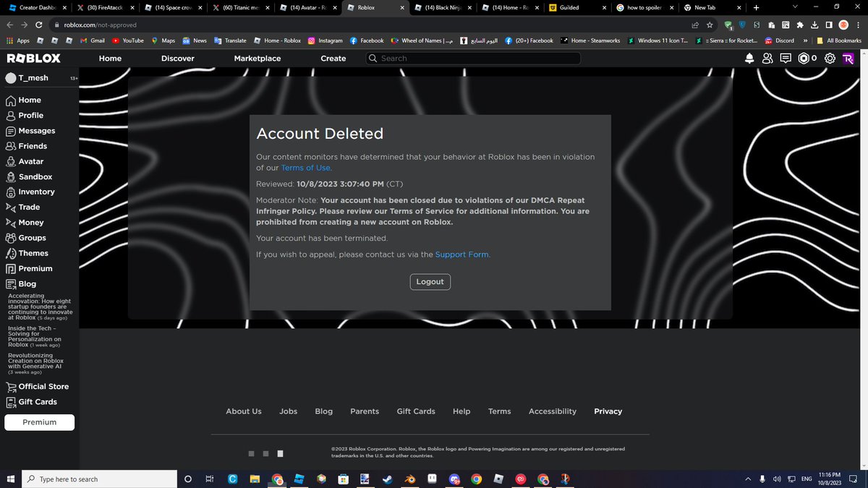Screen dimensions: 868x488
Task: Open the Roblox settings gear
Action: click(x=830, y=59)
